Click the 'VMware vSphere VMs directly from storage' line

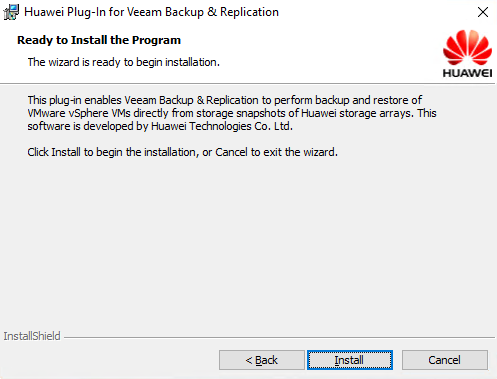pos(232,113)
